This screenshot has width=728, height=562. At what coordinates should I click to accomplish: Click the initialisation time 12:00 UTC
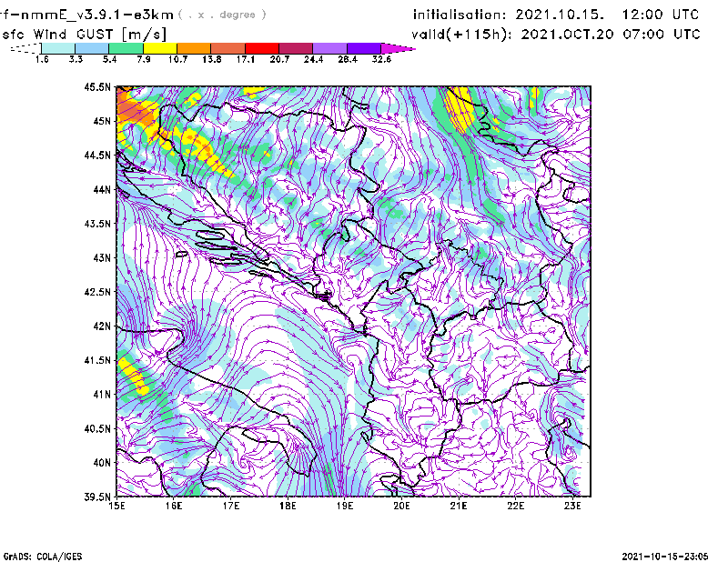(x=661, y=15)
